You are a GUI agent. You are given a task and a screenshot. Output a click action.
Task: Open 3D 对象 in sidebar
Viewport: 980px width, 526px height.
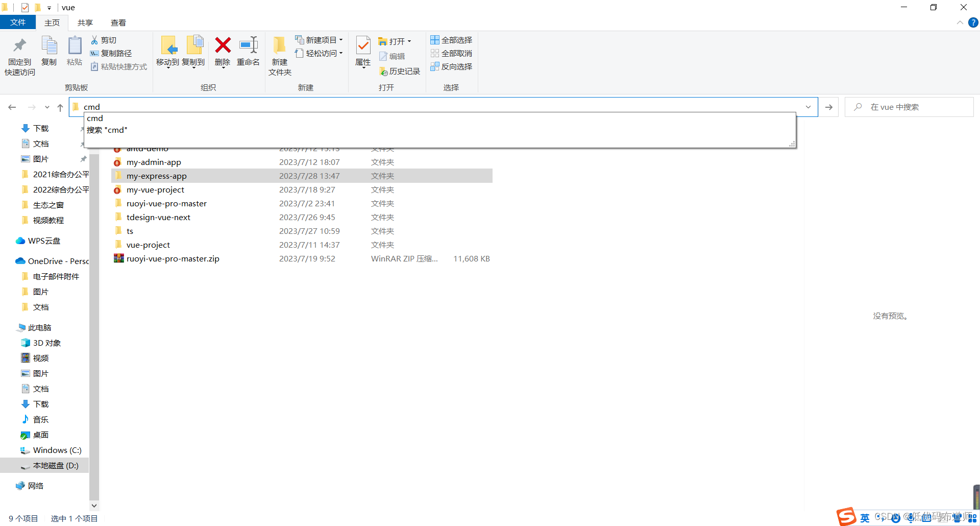(47, 343)
